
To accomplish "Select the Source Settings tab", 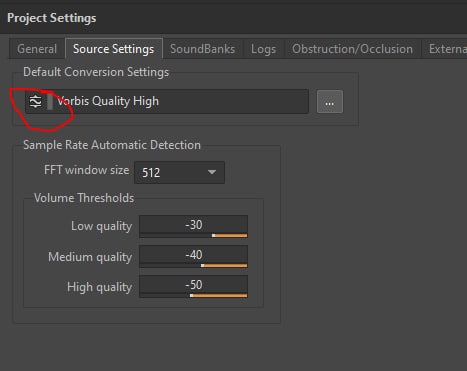I will point(114,49).
